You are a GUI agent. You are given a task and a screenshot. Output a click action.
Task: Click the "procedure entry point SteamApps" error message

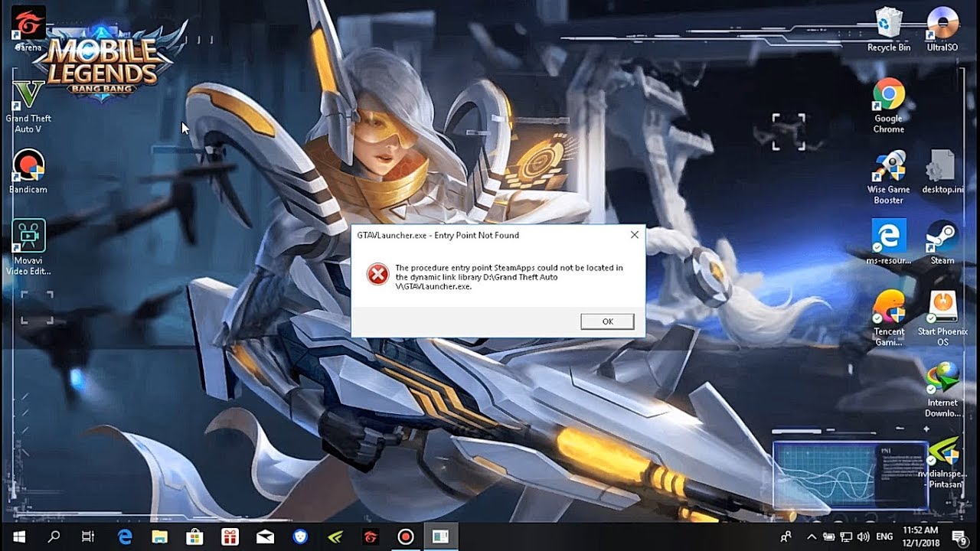click(x=509, y=278)
